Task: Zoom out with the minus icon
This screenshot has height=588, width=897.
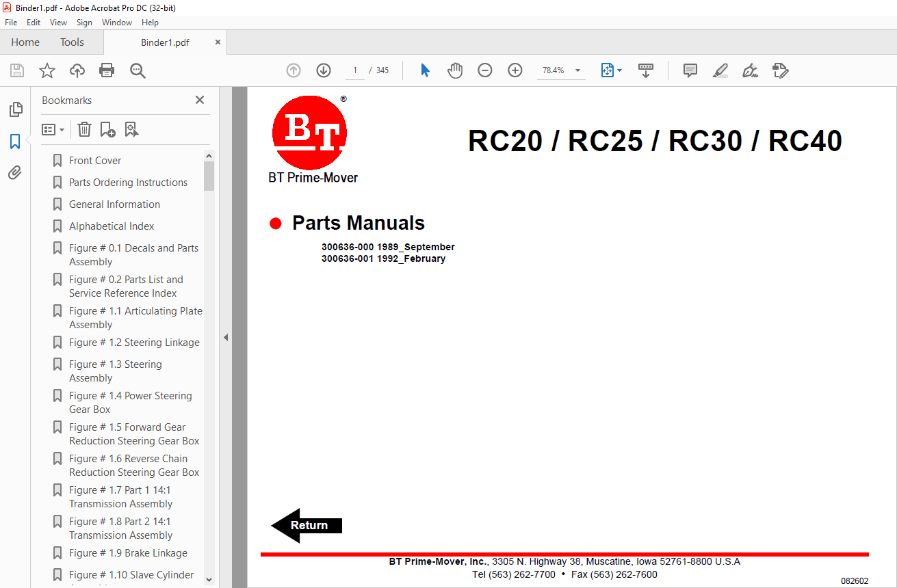Action: (x=485, y=70)
